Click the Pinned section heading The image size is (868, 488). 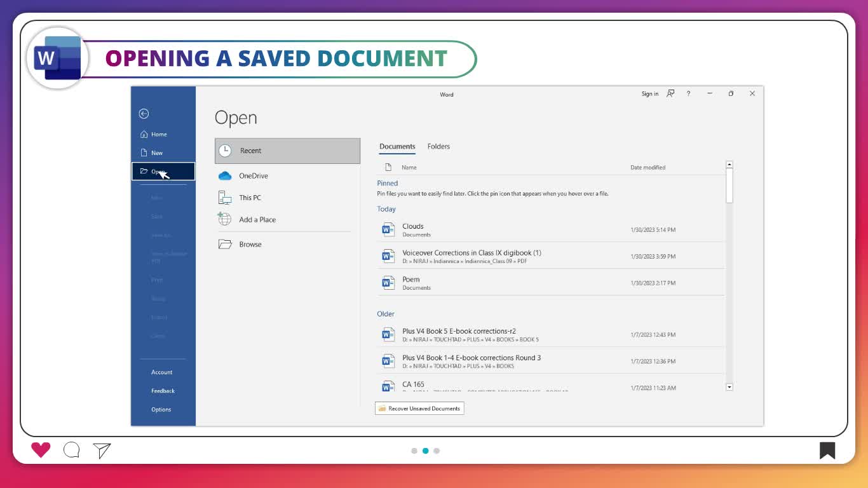point(388,183)
